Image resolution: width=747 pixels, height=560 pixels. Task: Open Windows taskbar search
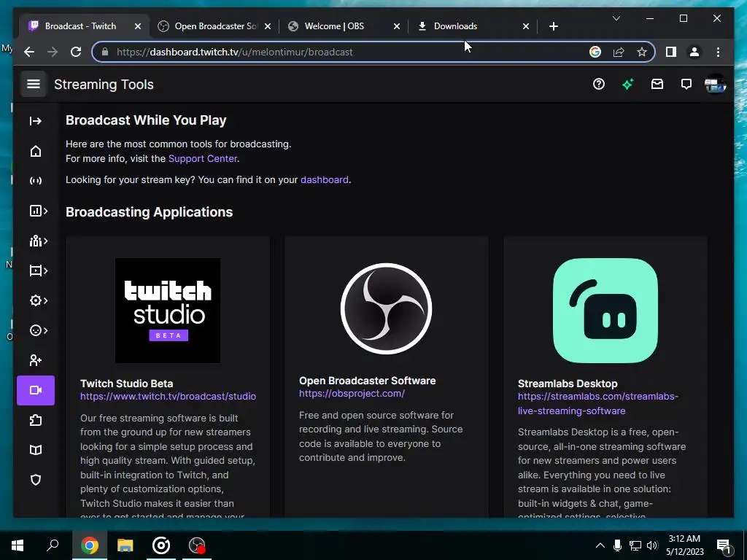53,545
